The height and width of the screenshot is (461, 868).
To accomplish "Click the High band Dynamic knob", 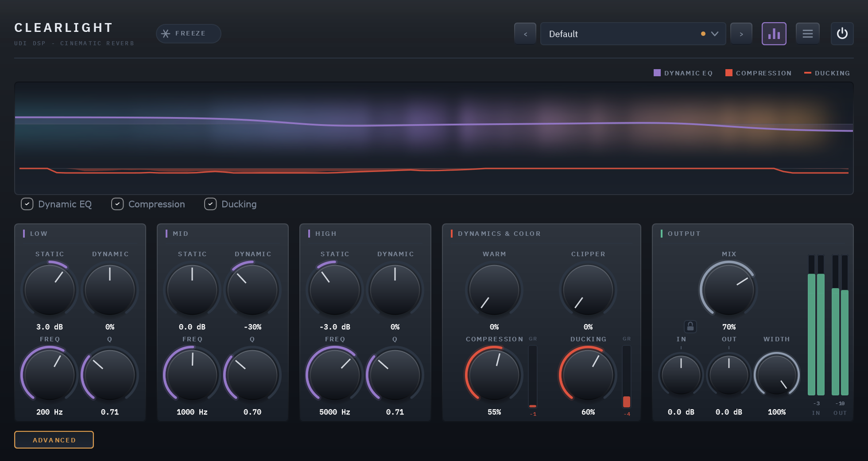I will point(395,290).
